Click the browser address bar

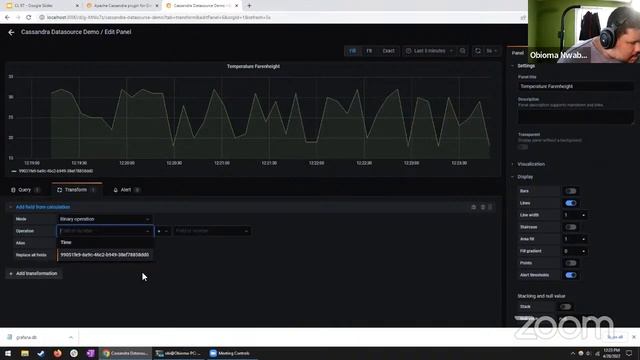coord(278,18)
